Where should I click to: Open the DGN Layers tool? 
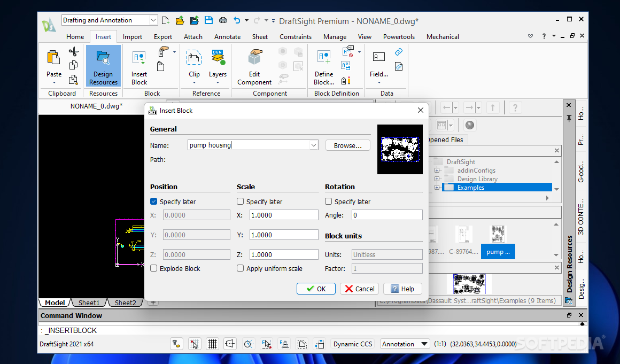click(218, 58)
